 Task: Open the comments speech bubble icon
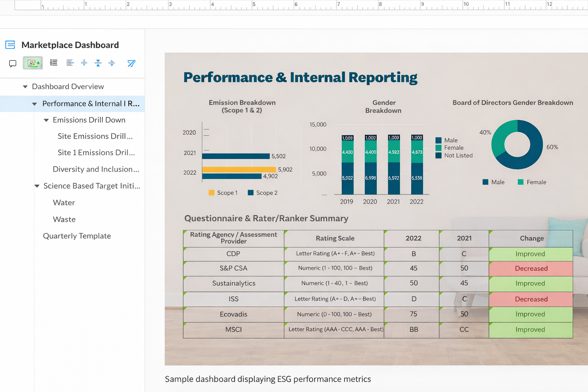point(13,63)
